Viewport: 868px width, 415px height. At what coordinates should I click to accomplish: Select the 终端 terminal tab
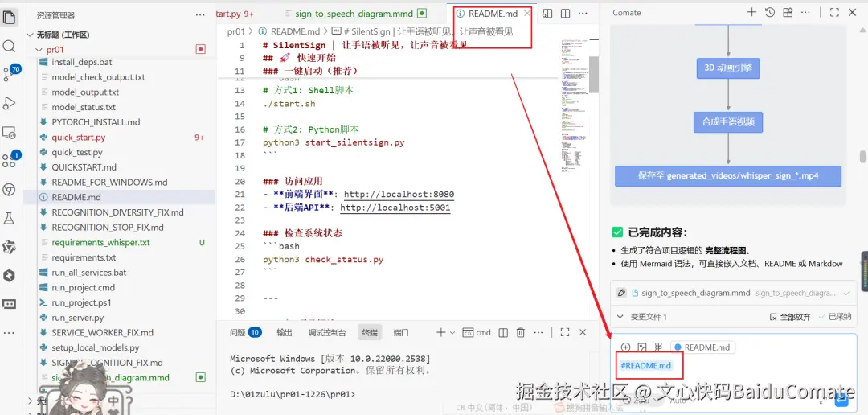(x=370, y=332)
